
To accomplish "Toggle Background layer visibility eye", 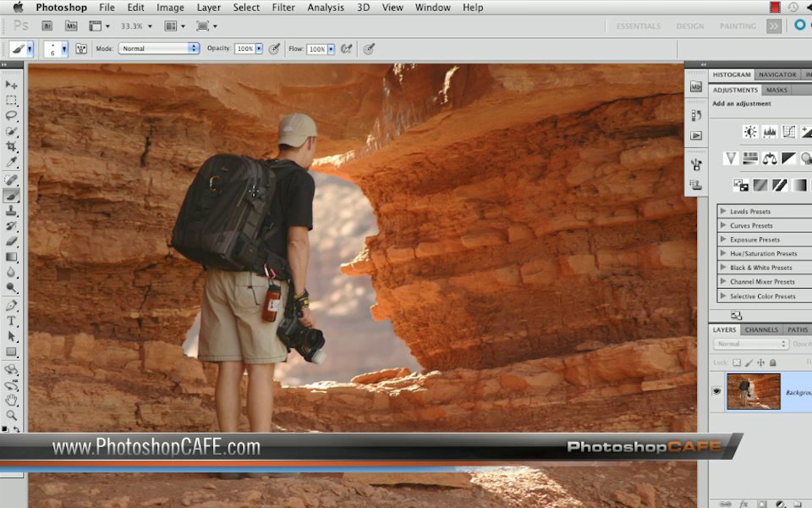I will tap(716, 391).
